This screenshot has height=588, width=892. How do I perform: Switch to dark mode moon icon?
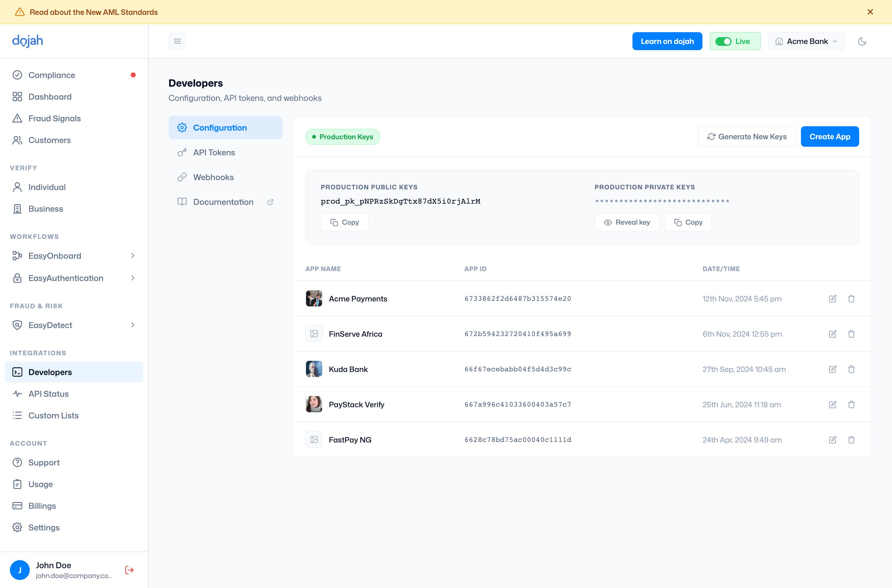click(862, 41)
